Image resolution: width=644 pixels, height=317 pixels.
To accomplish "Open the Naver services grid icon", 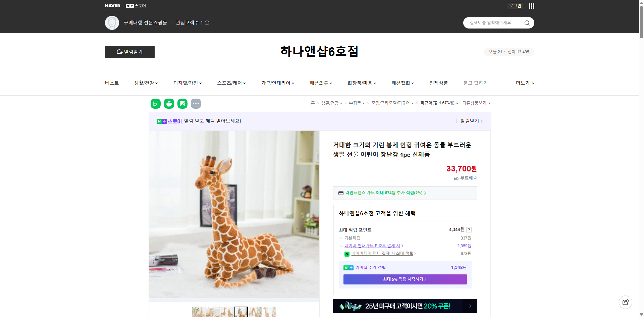I will pyautogui.click(x=531, y=6).
